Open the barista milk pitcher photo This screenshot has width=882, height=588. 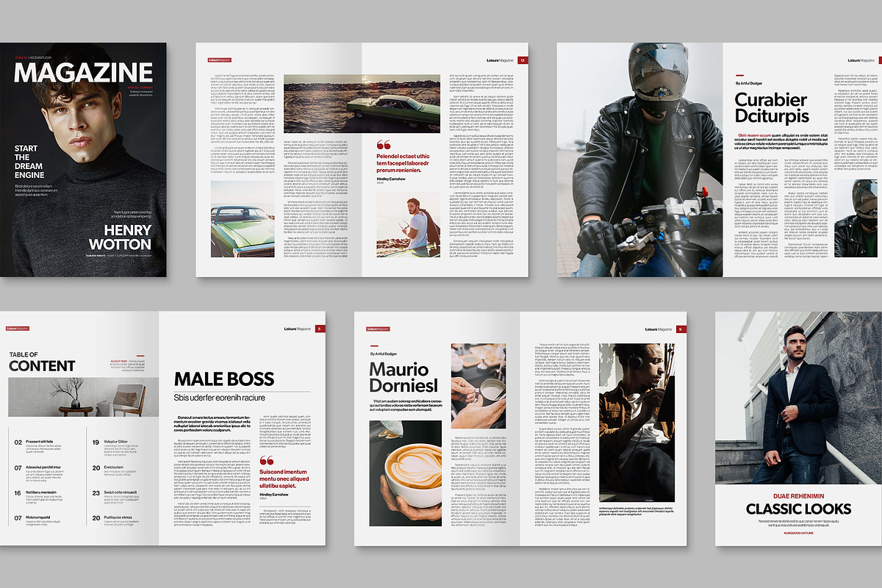pyautogui.click(x=478, y=387)
